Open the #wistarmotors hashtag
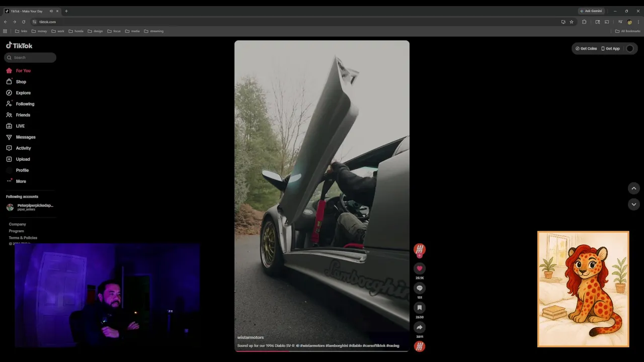Viewport: 644px width, 362px height. click(x=312, y=346)
